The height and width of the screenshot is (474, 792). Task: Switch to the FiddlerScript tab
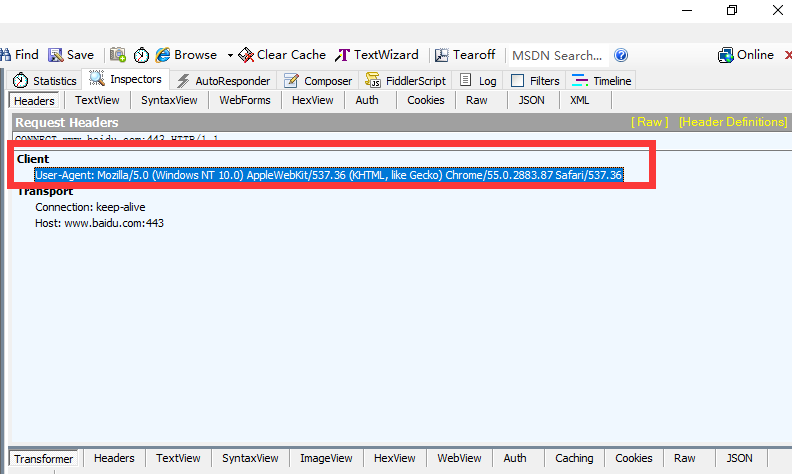point(408,81)
